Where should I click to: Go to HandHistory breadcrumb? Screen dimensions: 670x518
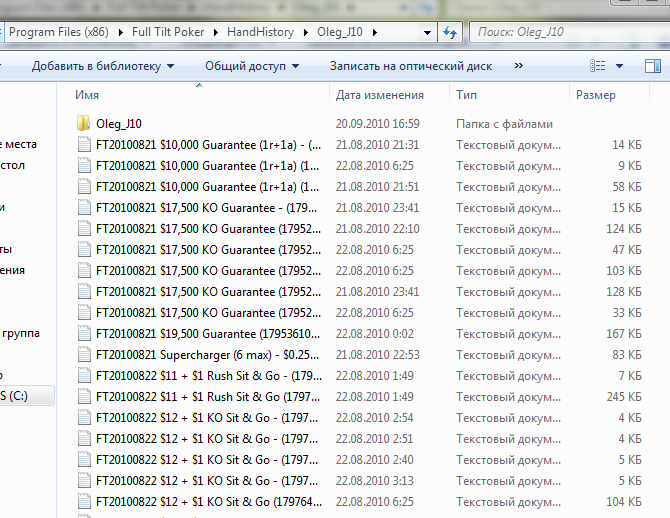261,32
